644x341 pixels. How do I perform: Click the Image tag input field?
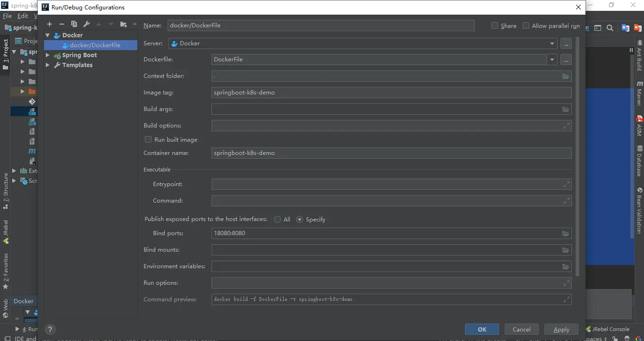tap(391, 93)
